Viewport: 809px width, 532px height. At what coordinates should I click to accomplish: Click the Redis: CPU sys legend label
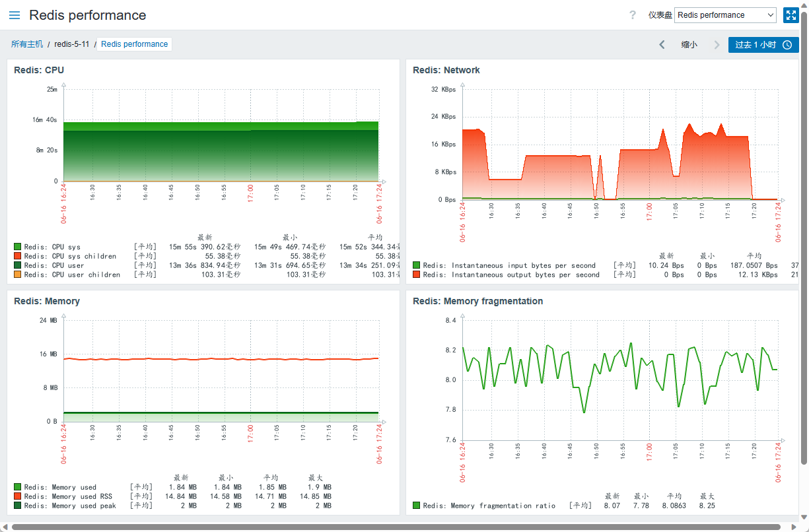click(x=52, y=247)
